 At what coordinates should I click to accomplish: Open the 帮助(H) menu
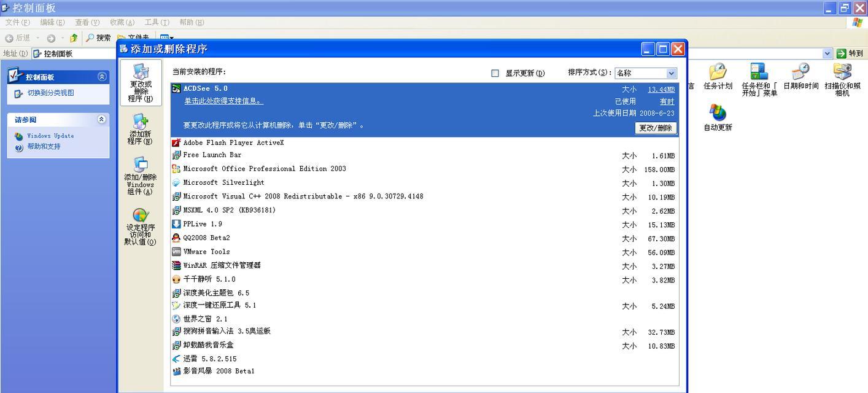pyautogui.click(x=192, y=23)
